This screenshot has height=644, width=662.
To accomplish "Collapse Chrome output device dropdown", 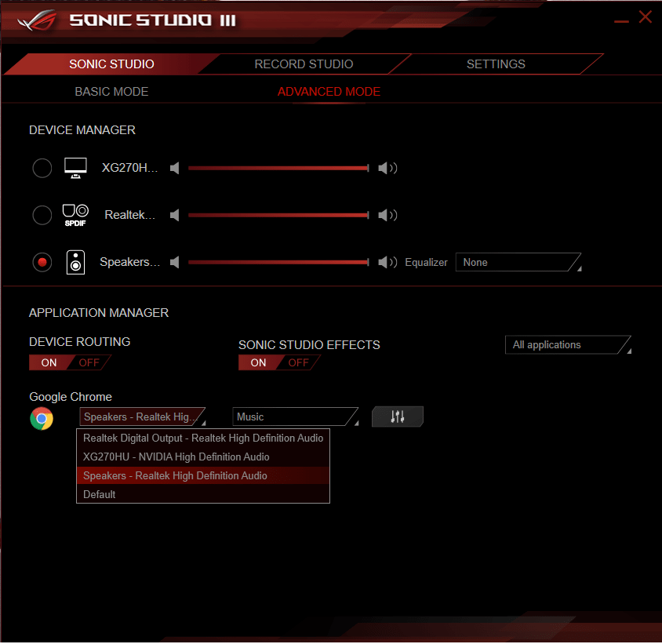I will click(142, 417).
